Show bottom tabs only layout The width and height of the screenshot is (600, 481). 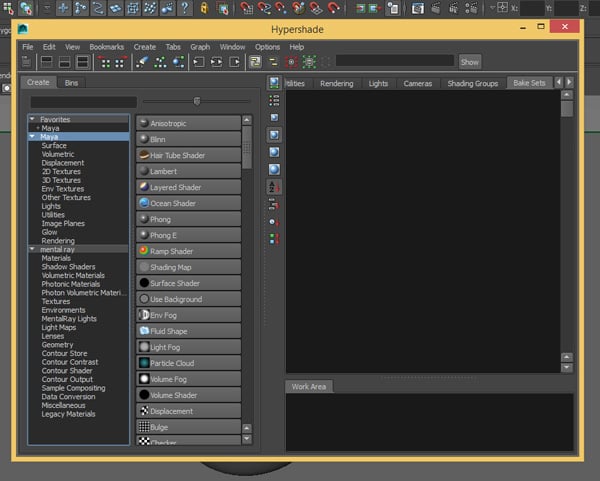pos(65,62)
